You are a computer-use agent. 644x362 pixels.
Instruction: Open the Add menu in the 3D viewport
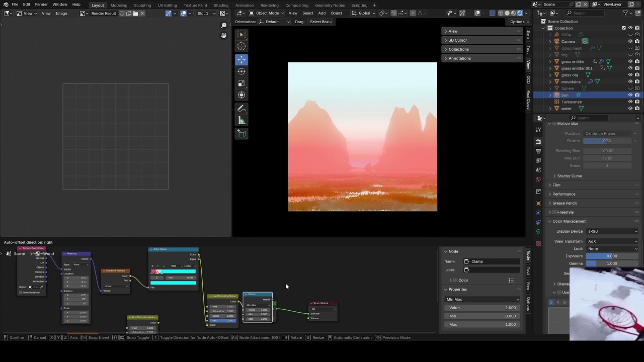321,13
